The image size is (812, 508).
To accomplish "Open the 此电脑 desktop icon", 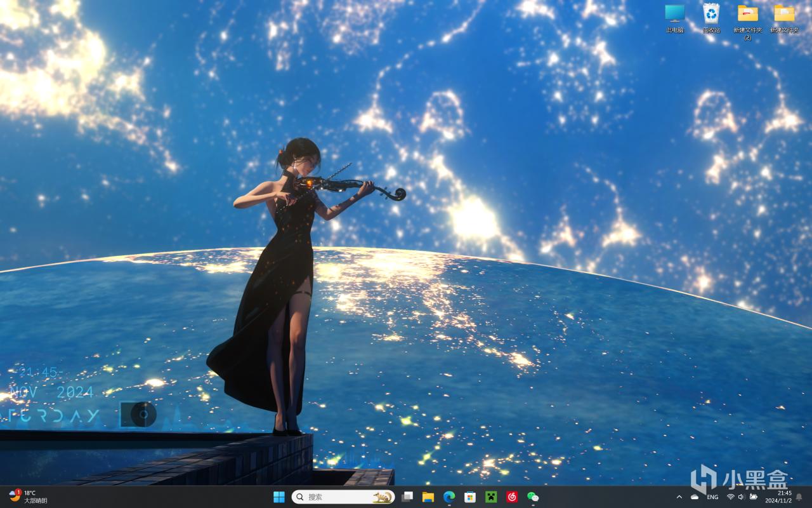I will coord(674,18).
